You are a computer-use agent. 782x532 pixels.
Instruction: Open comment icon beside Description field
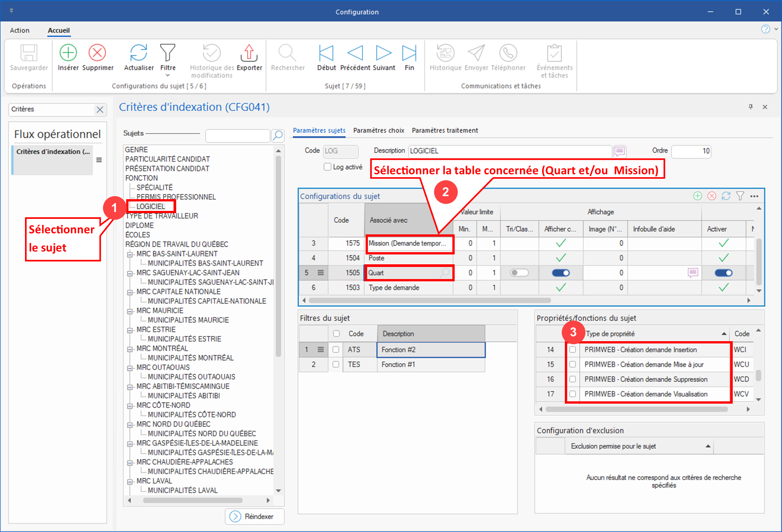point(620,151)
